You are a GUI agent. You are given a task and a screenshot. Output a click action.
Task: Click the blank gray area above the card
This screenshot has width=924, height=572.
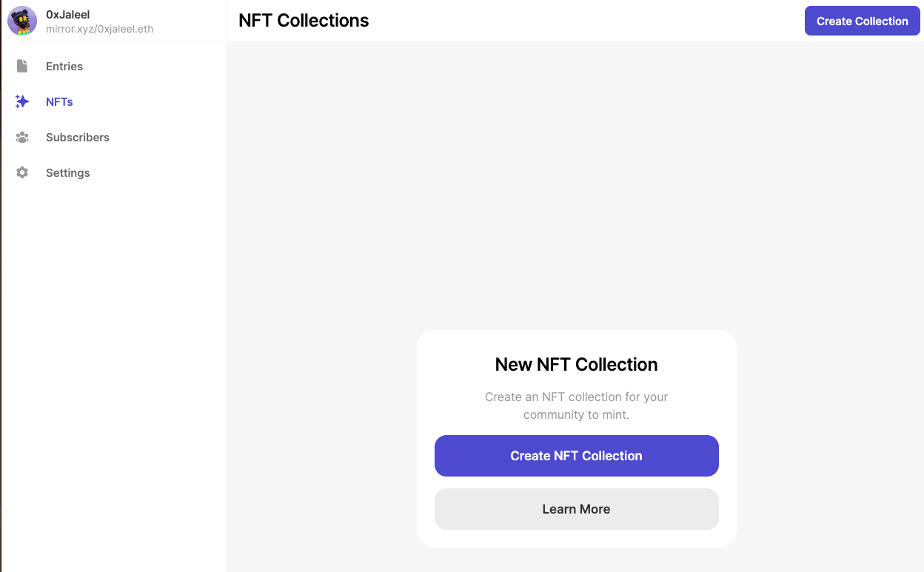[x=576, y=185]
